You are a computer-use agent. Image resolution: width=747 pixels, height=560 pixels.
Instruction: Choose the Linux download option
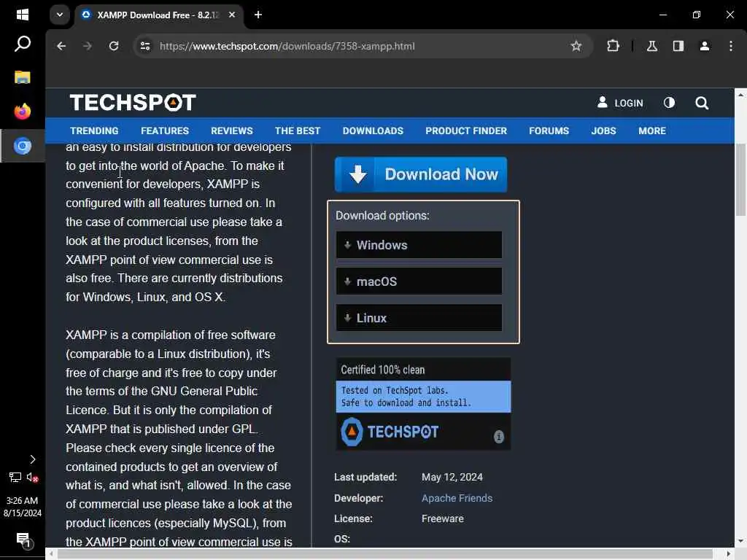[419, 318]
